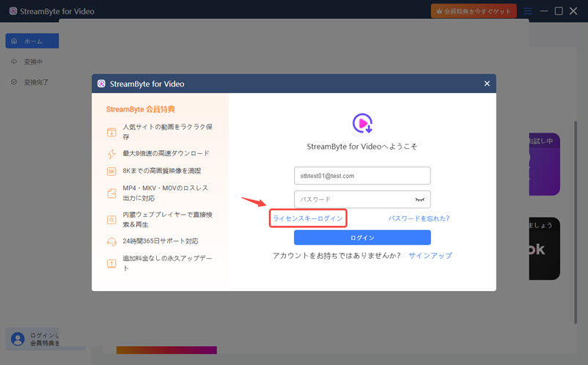588x365 pixels.
Task: Click the license key login link
Action: 307,218
